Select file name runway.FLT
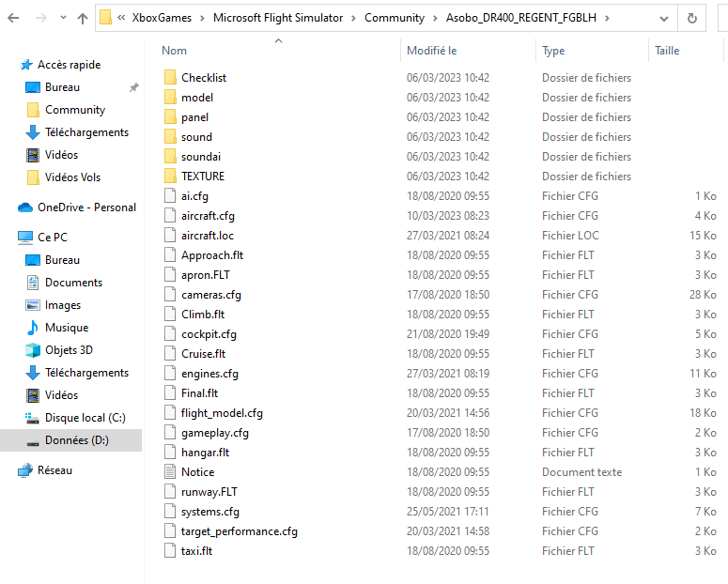 coord(209,492)
